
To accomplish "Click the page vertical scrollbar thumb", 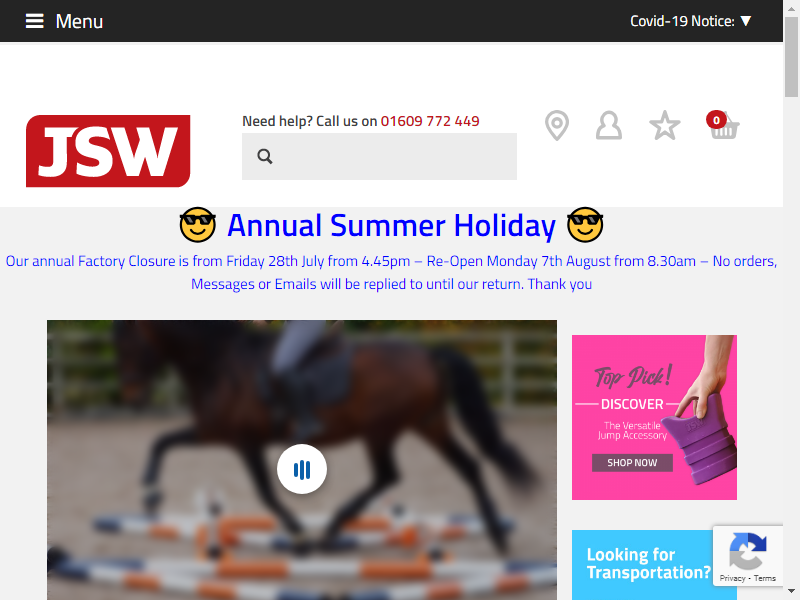I will click(791, 56).
